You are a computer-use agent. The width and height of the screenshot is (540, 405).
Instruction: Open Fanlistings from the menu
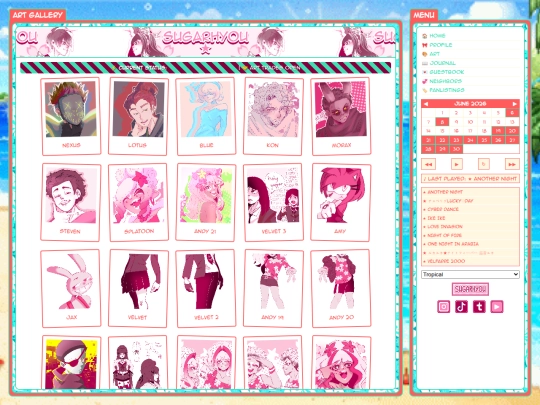(447, 90)
